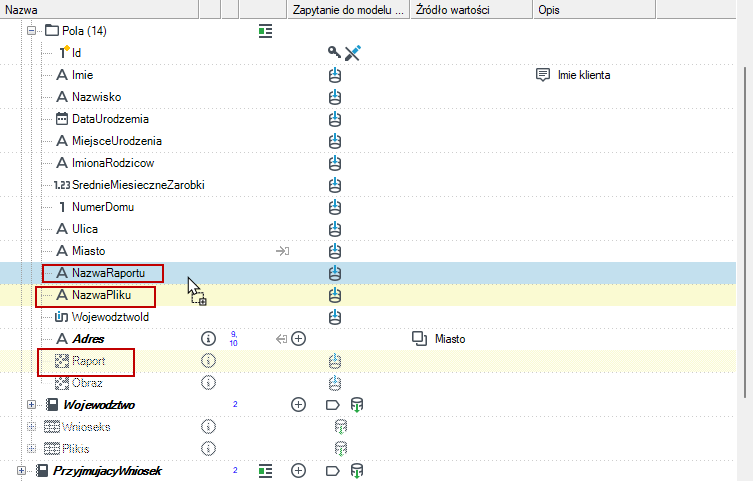Image resolution: width=753 pixels, height=481 pixels.
Task: Click the database icon in Nazwisko row
Action: 335,97
